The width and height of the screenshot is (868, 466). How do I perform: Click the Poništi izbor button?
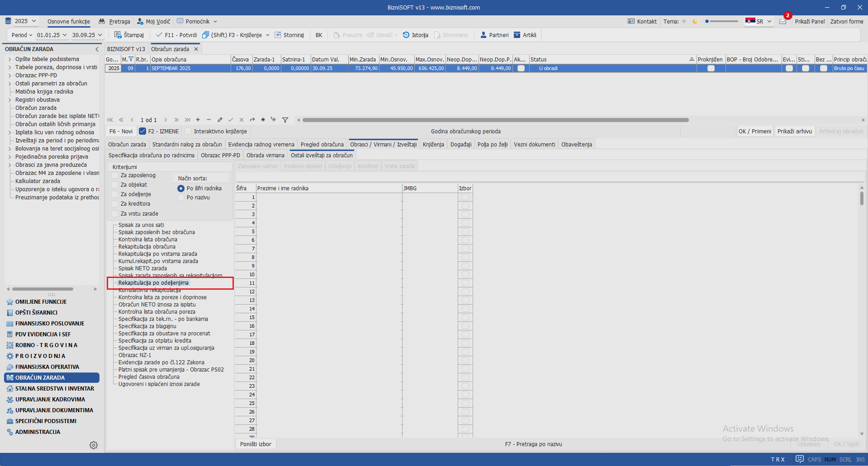tap(256, 444)
